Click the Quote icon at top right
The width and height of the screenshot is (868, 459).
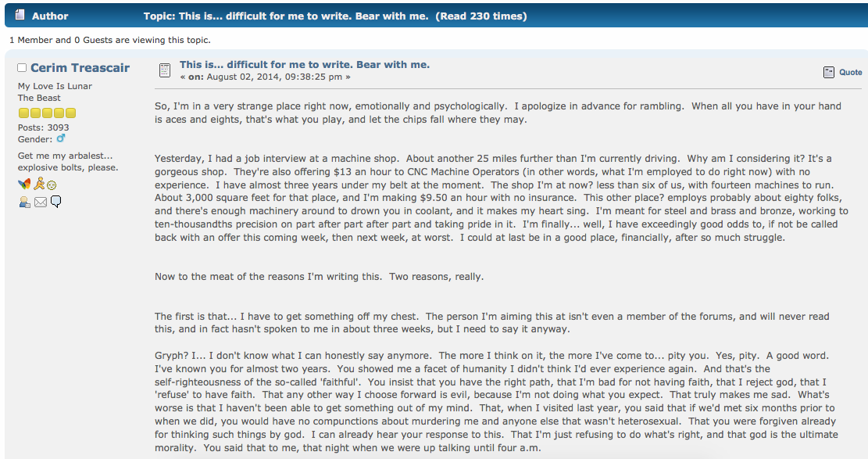(829, 72)
